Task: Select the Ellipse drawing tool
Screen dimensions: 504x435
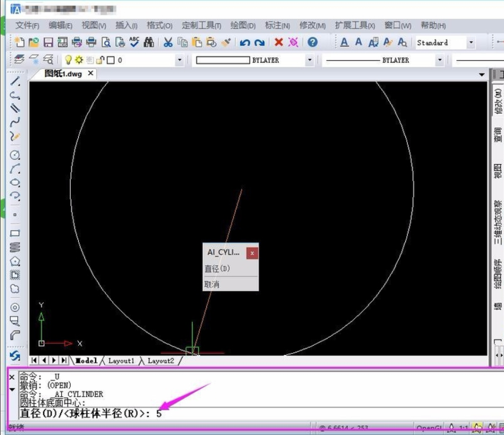Action: click(x=15, y=182)
